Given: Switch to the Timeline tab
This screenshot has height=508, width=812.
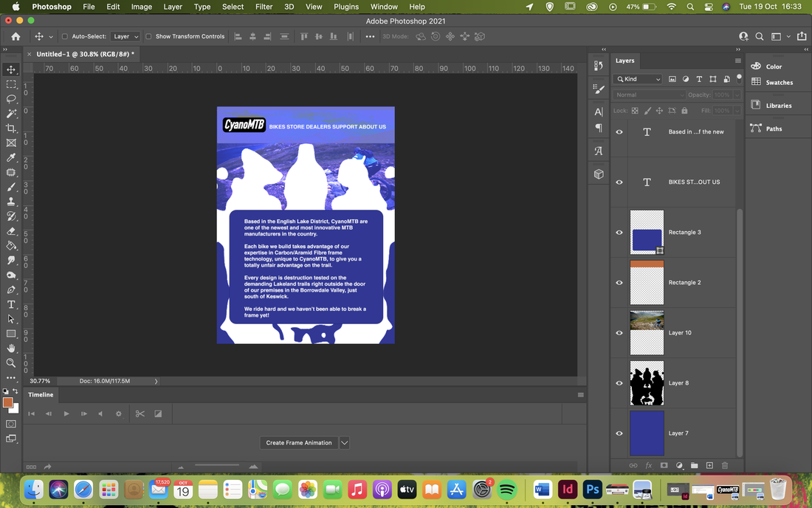Looking at the screenshot, I should click(x=41, y=394).
